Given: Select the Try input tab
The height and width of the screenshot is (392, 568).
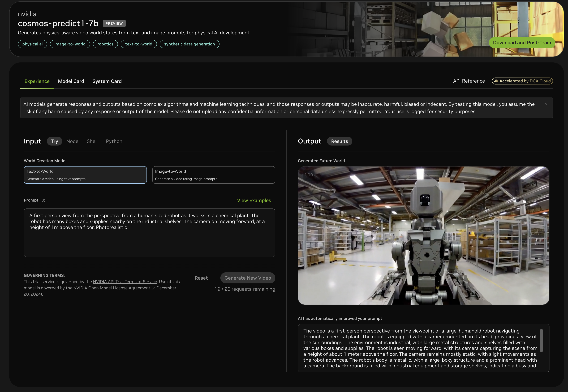Looking at the screenshot, I should 54,141.
